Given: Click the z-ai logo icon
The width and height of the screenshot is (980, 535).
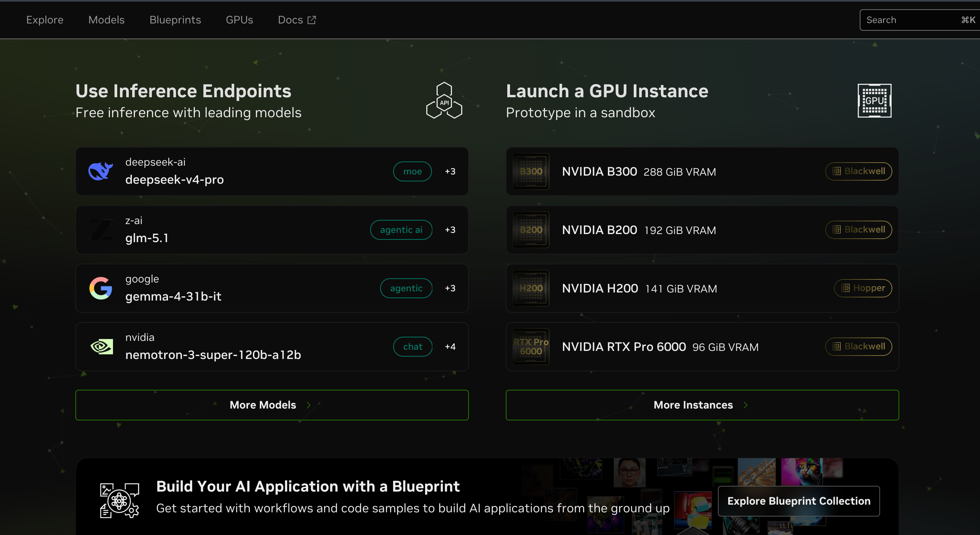Looking at the screenshot, I should click(x=101, y=230).
